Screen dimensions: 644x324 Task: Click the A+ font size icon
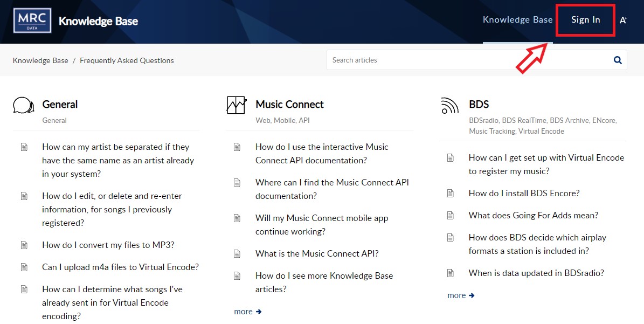[623, 20]
